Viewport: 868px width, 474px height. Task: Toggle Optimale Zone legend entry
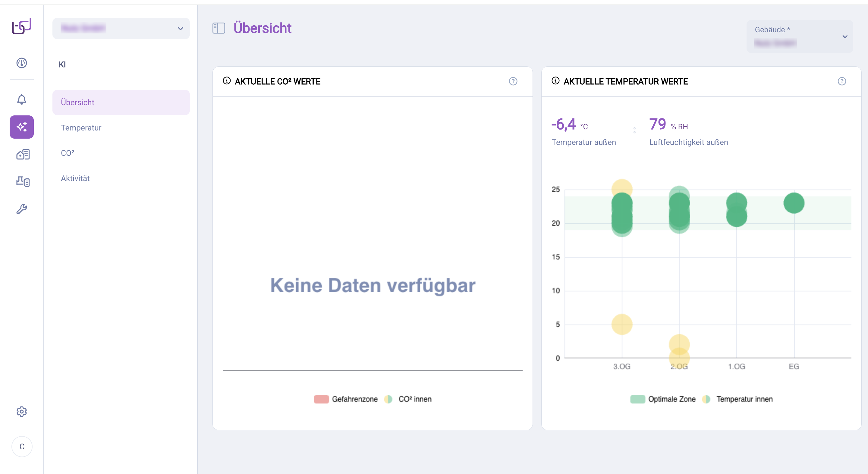(663, 399)
